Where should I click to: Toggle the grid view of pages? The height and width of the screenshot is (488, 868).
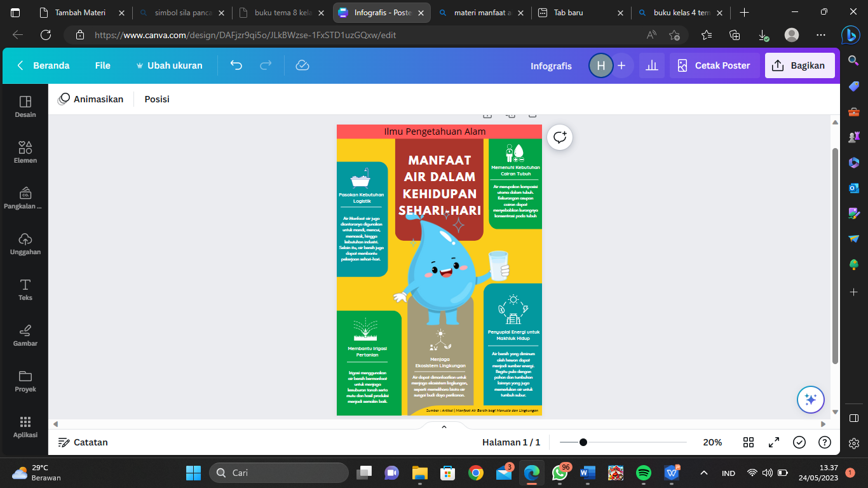749,442
